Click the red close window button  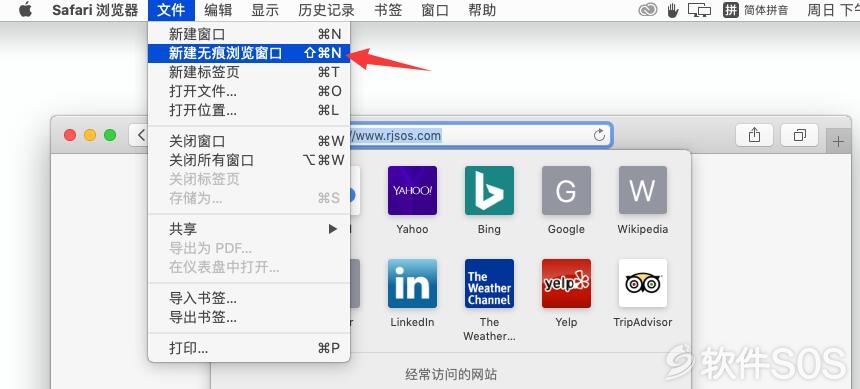click(x=70, y=135)
